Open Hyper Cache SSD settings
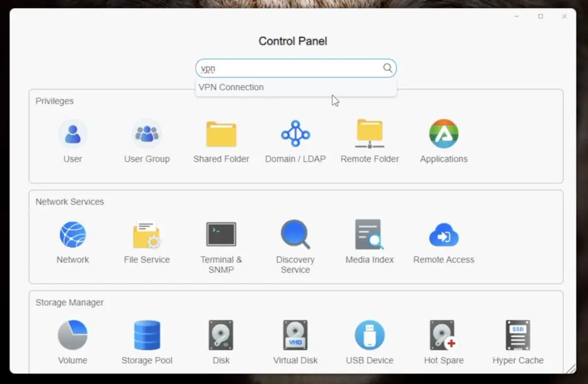Image resolution: width=588 pixels, height=384 pixels. [517, 336]
